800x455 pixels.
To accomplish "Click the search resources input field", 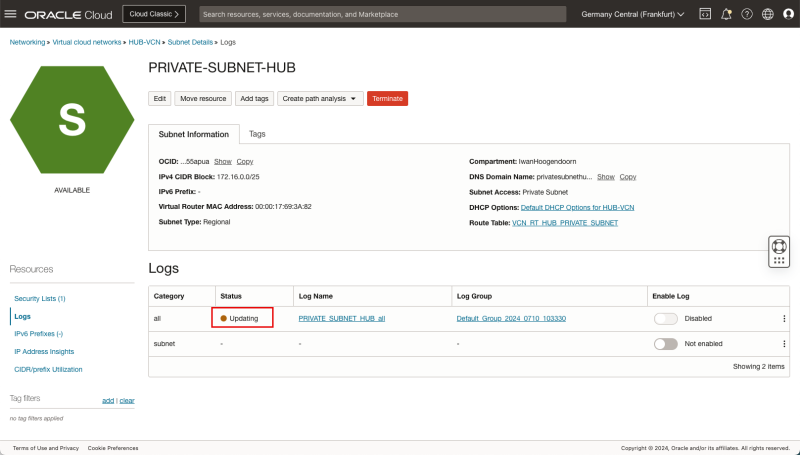I will (x=380, y=15).
